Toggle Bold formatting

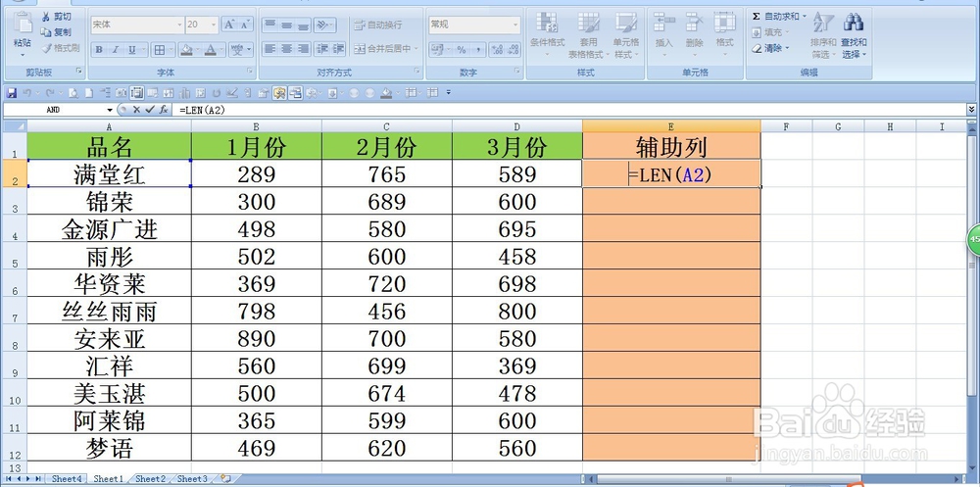pyautogui.click(x=99, y=49)
